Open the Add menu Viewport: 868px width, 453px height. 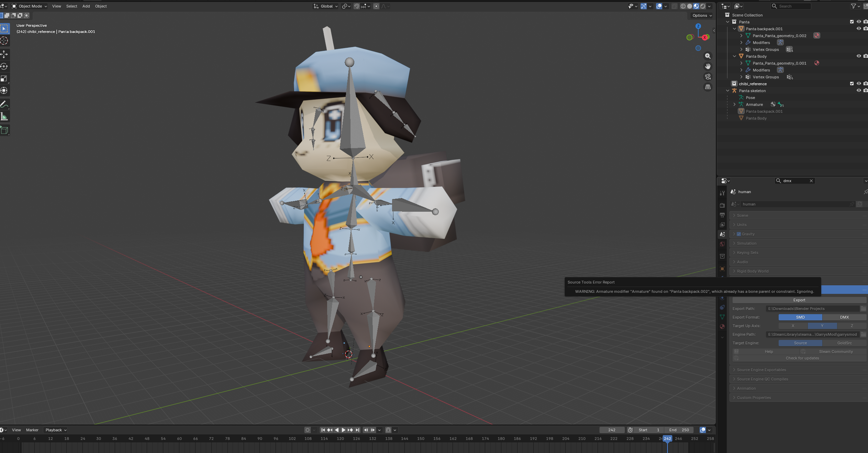pos(86,6)
